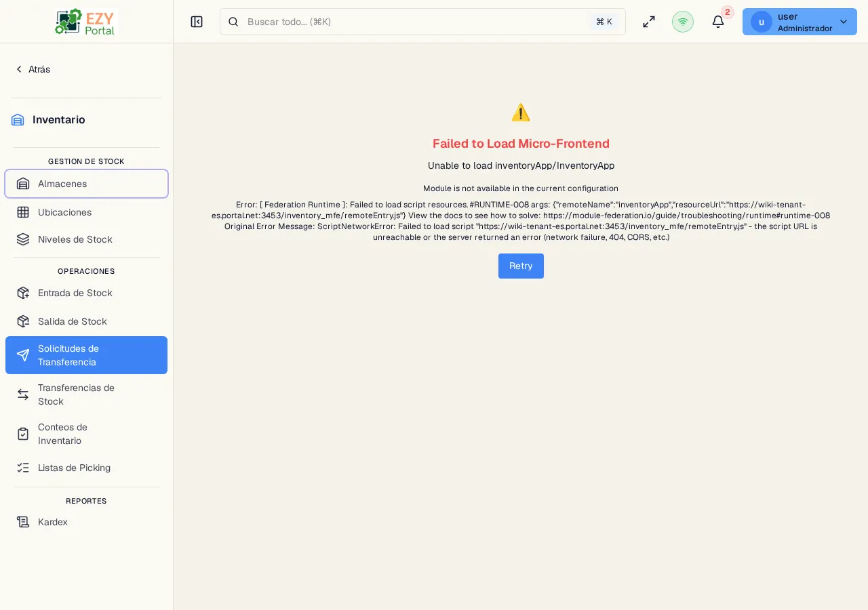Open Listas de Picking menu item
The image size is (868, 610).
[86, 468]
